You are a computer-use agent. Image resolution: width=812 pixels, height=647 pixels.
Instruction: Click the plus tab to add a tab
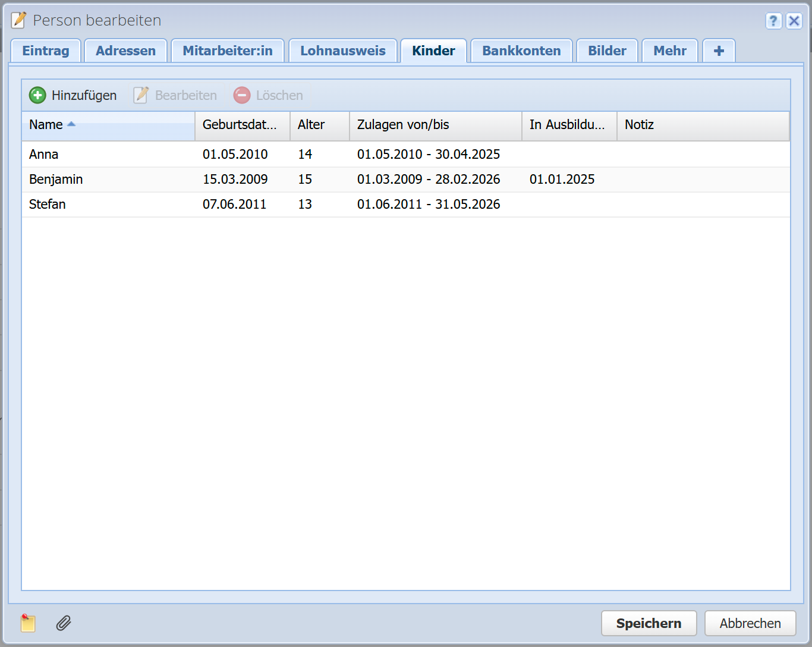[x=719, y=51]
